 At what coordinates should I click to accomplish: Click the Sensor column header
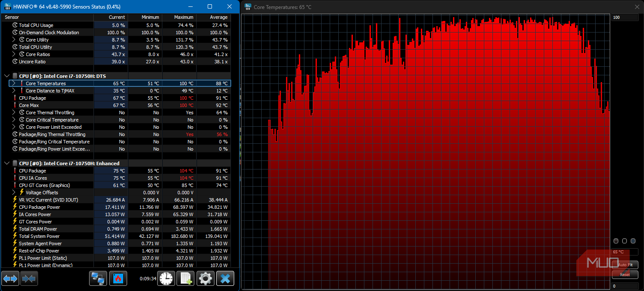pyautogui.click(x=48, y=17)
